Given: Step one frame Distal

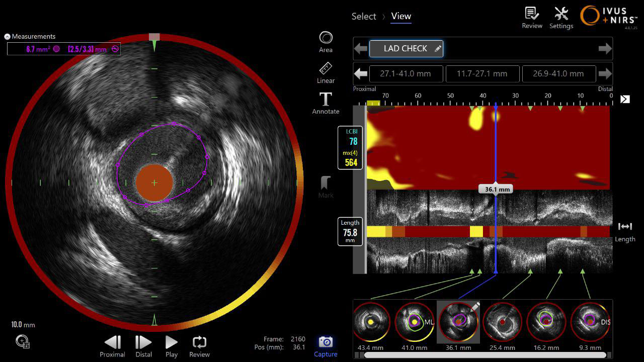Looking at the screenshot, I should point(143,342).
